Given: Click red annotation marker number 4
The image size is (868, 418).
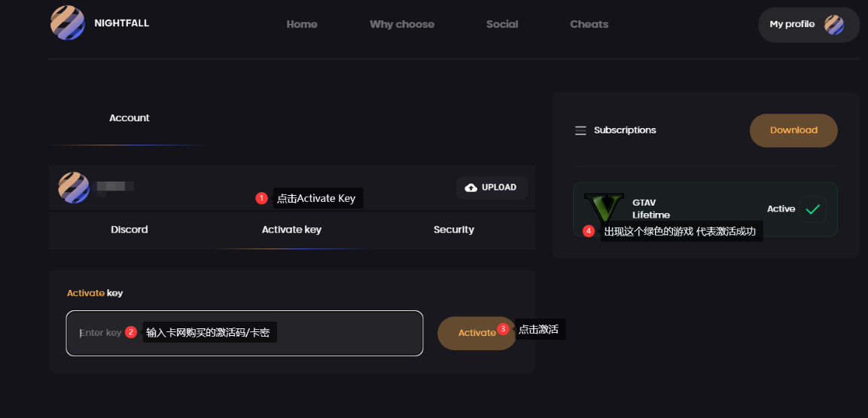Looking at the screenshot, I should (589, 231).
